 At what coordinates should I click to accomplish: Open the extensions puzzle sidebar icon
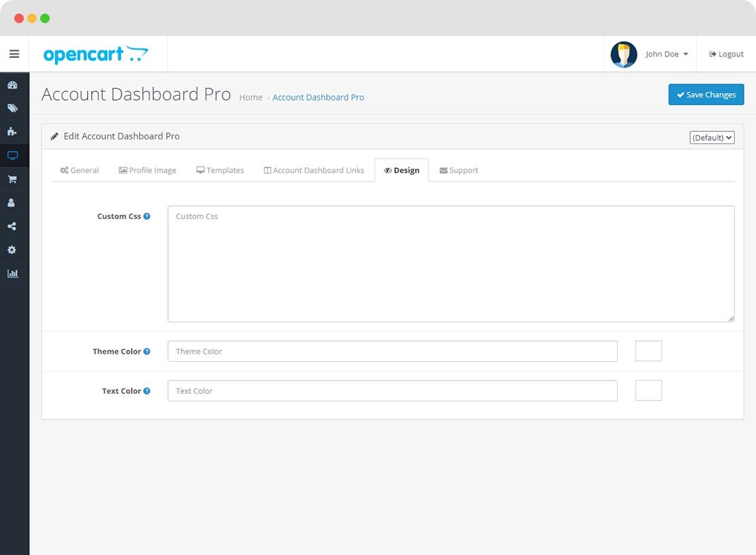coord(12,132)
